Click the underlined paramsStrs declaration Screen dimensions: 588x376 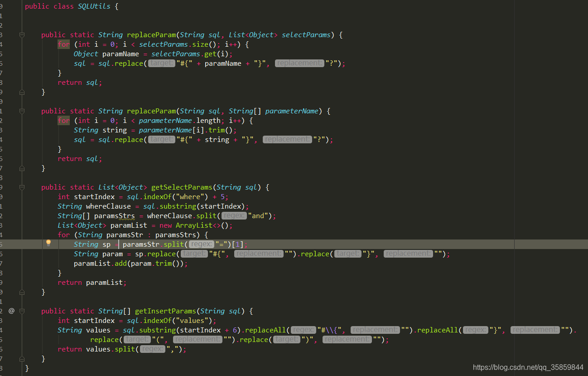[115, 216]
